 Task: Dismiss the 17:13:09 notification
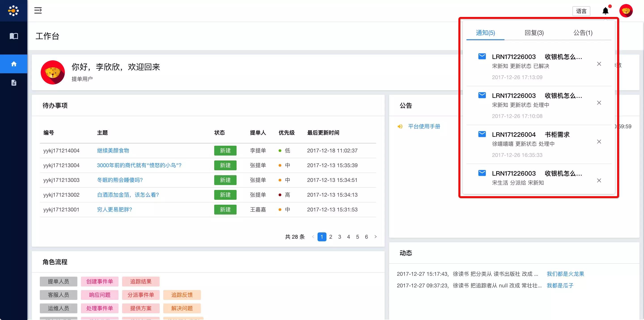599,64
